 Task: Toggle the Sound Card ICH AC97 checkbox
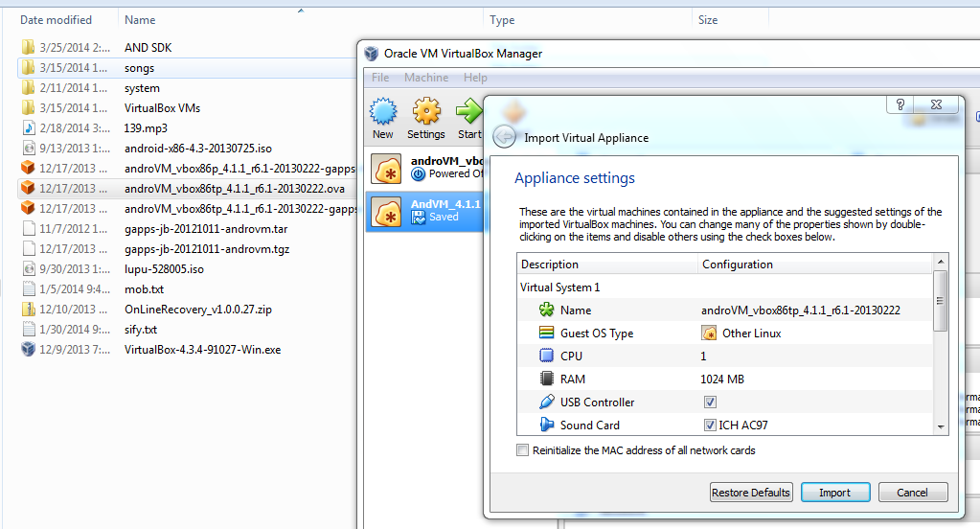[x=710, y=425]
